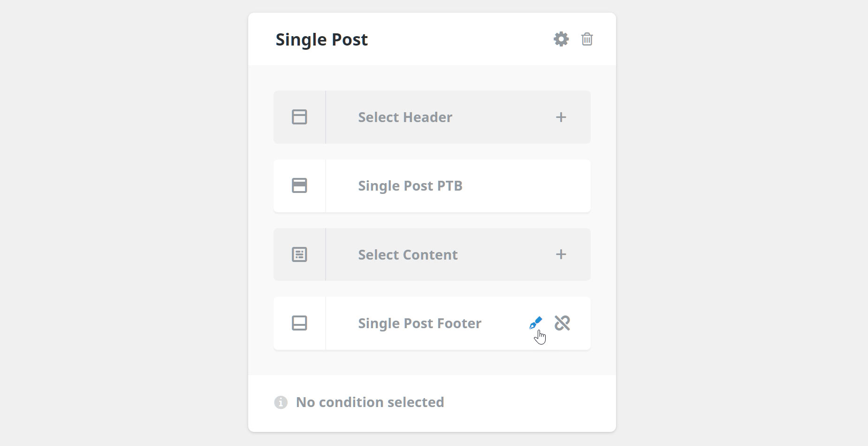The image size is (868, 446).
Task: Click Select Header label text
Action: [x=405, y=117]
